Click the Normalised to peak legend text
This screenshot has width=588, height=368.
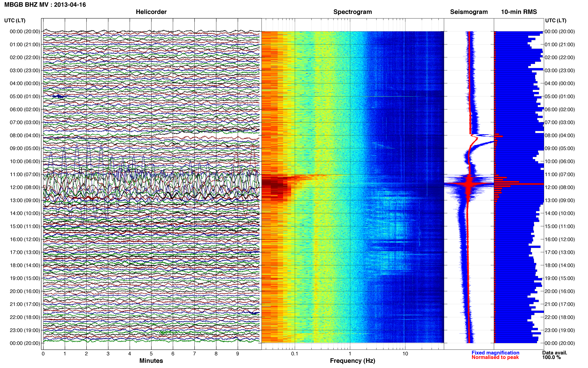click(x=495, y=357)
